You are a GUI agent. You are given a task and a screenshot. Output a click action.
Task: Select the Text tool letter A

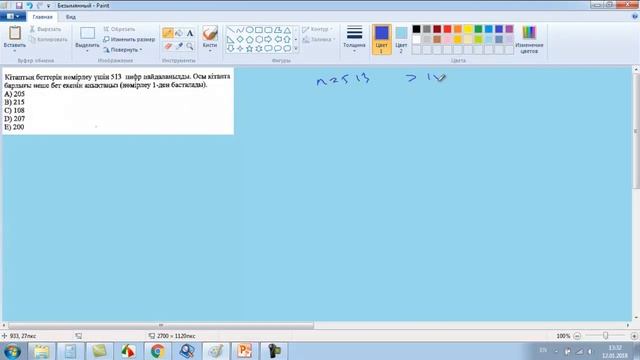pyautogui.click(x=190, y=33)
